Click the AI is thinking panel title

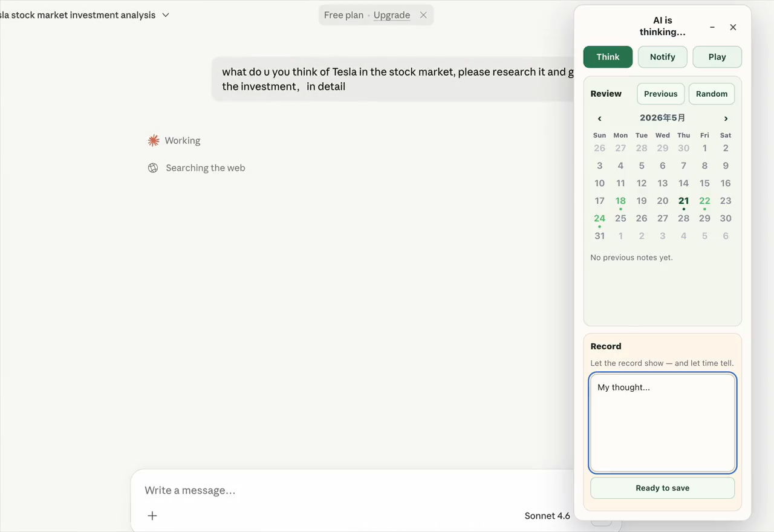click(663, 26)
